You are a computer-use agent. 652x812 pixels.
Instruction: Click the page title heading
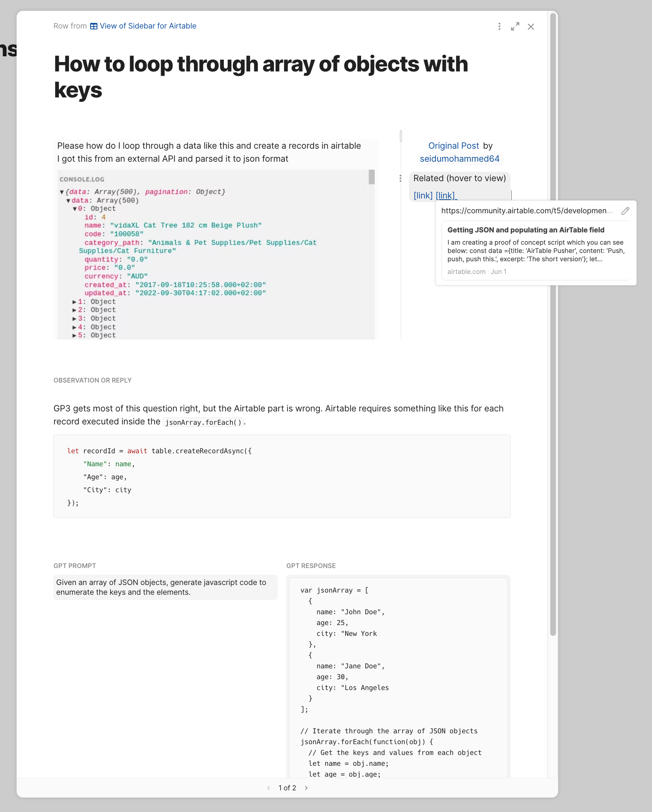click(261, 77)
